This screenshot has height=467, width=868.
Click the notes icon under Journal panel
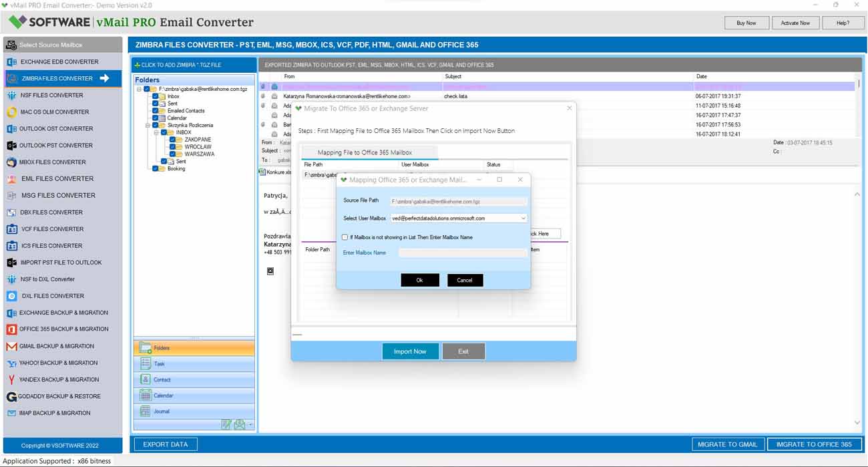[226, 424]
